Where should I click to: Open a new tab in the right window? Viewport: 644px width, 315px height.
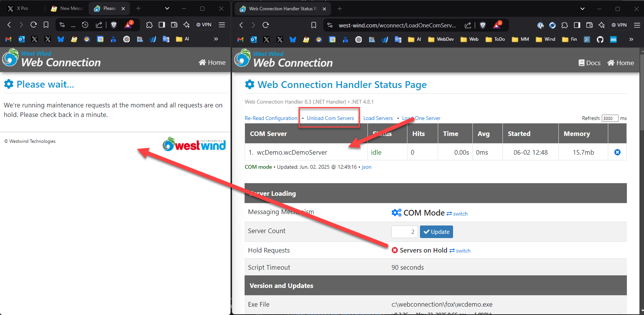click(x=340, y=8)
